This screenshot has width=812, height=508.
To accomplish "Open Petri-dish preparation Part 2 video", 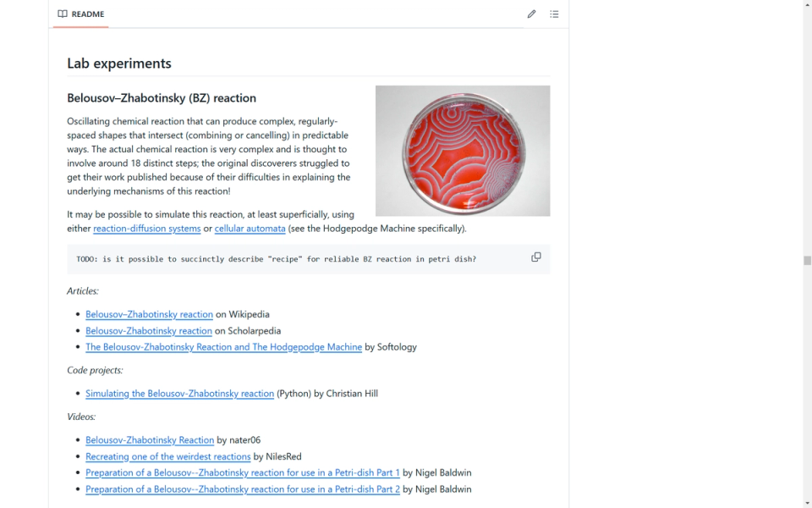I will pyautogui.click(x=242, y=489).
